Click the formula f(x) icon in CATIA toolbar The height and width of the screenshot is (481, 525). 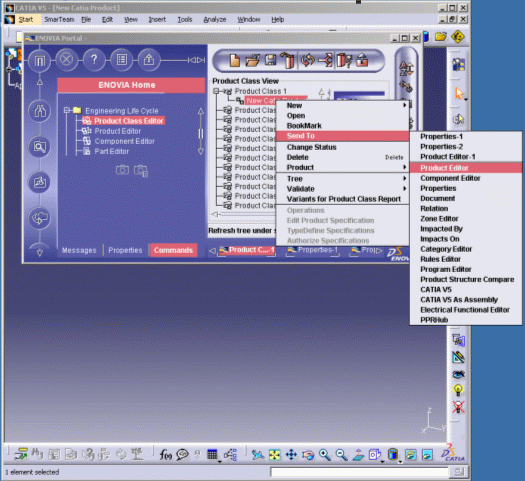click(165, 455)
